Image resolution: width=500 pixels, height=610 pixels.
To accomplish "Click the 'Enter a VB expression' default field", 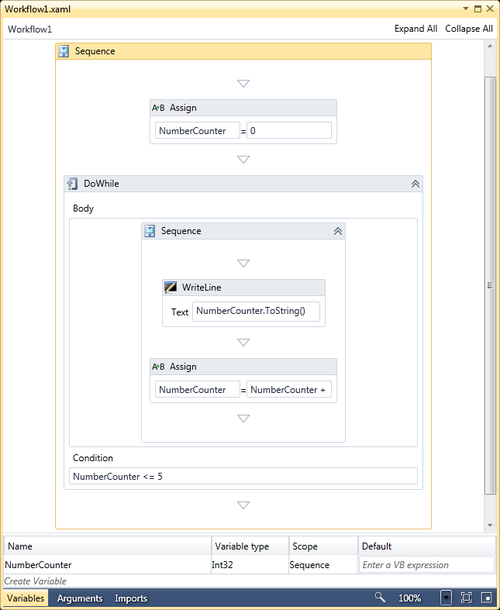I will [426, 565].
